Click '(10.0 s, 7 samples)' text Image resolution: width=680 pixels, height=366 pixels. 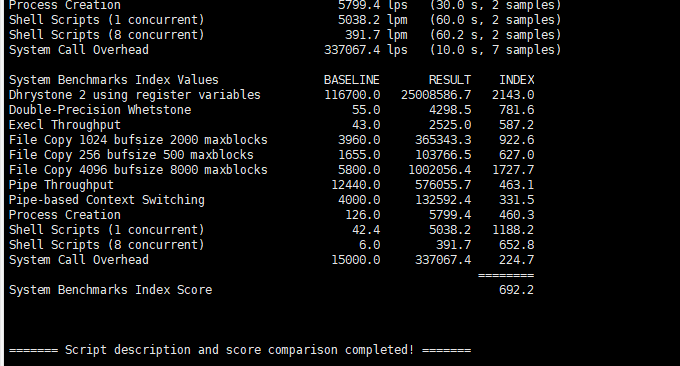click(496, 50)
